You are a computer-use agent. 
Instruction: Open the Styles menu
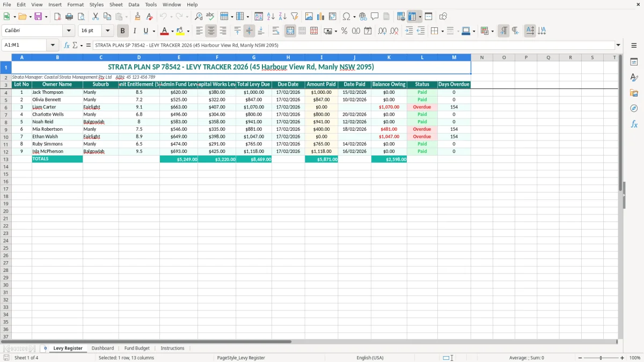click(x=97, y=4)
